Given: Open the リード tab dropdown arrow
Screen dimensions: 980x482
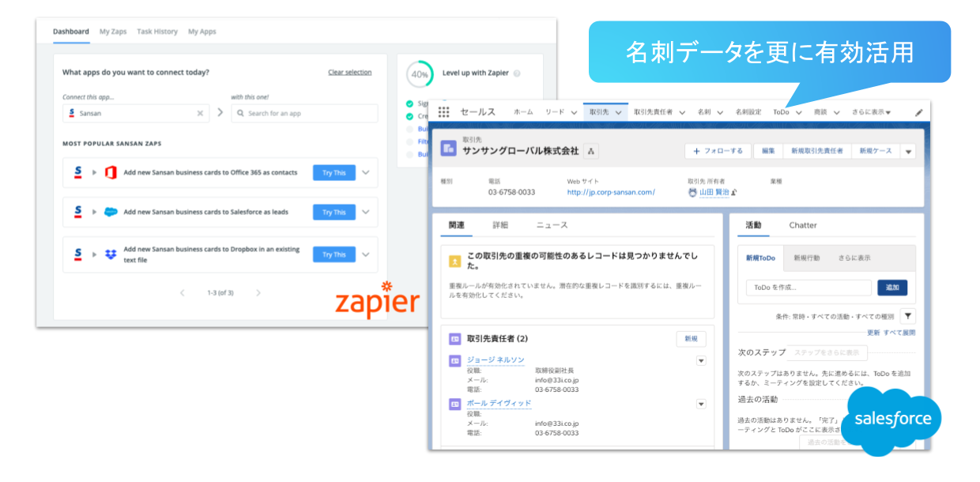Looking at the screenshot, I should point(575,112).
